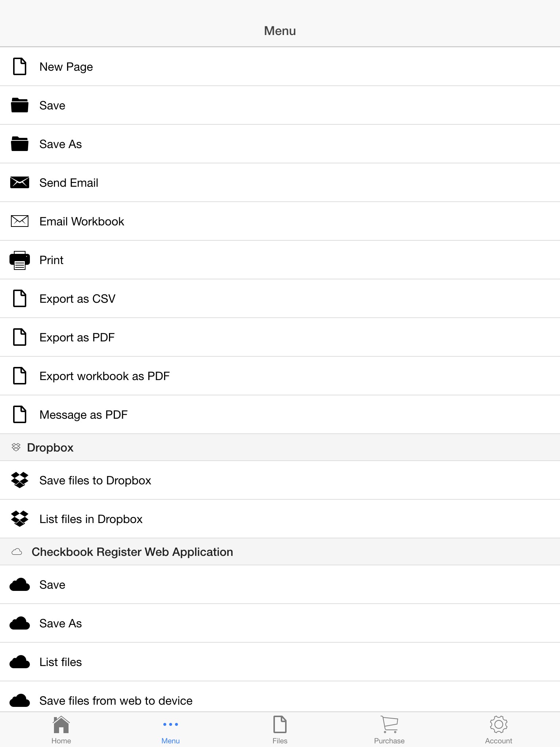Tap the Email Workbook outlined envelope icon
Viewport: 560px width, 747px height.
(x=20, y=221)
